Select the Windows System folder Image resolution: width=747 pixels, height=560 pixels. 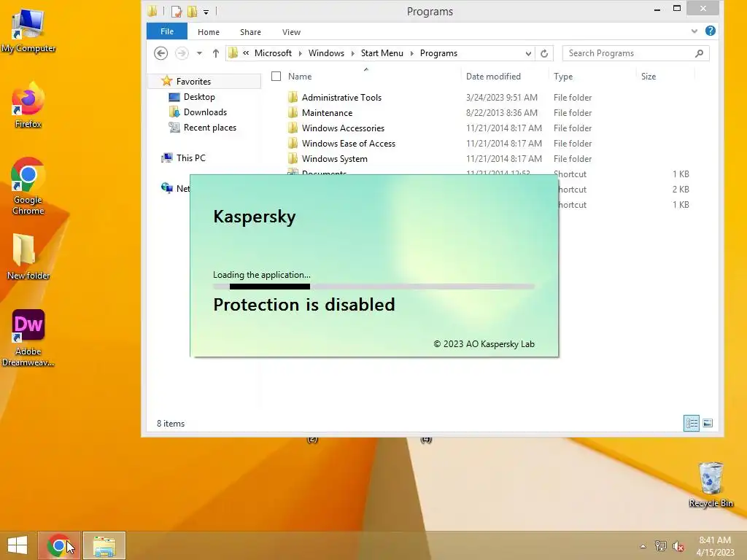(334, 158)
